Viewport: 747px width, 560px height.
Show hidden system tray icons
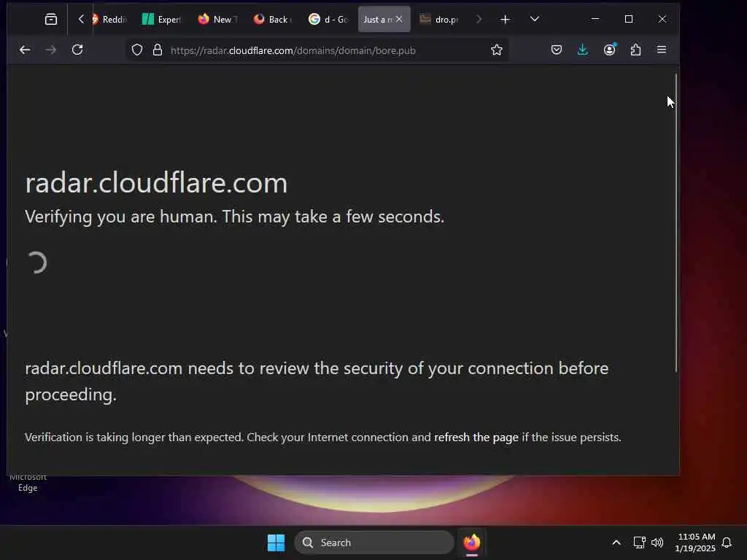coord(616,542)
